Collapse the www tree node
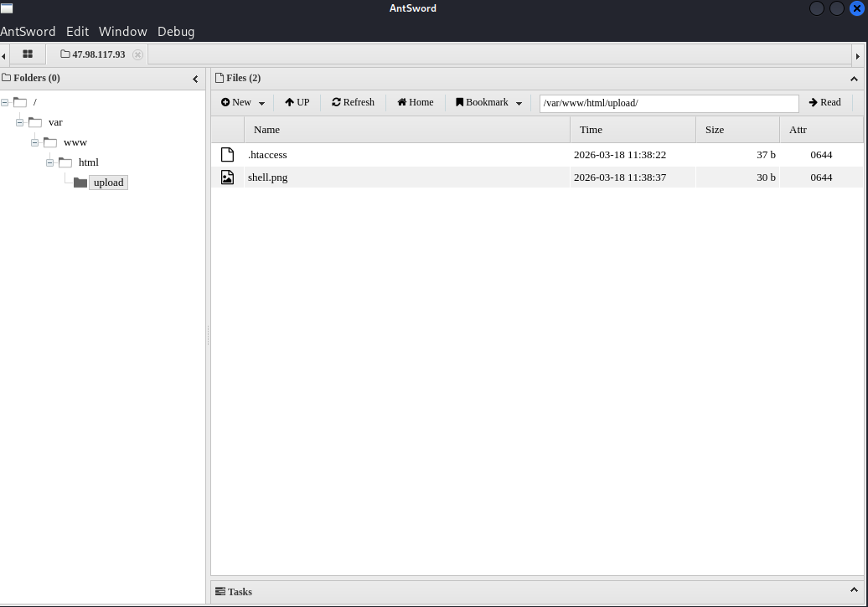 tap(34, 143)
